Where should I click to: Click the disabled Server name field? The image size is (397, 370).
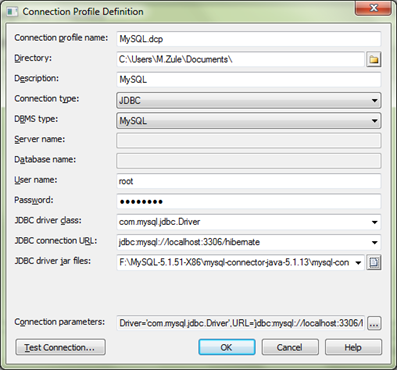[x=249, y=141]
